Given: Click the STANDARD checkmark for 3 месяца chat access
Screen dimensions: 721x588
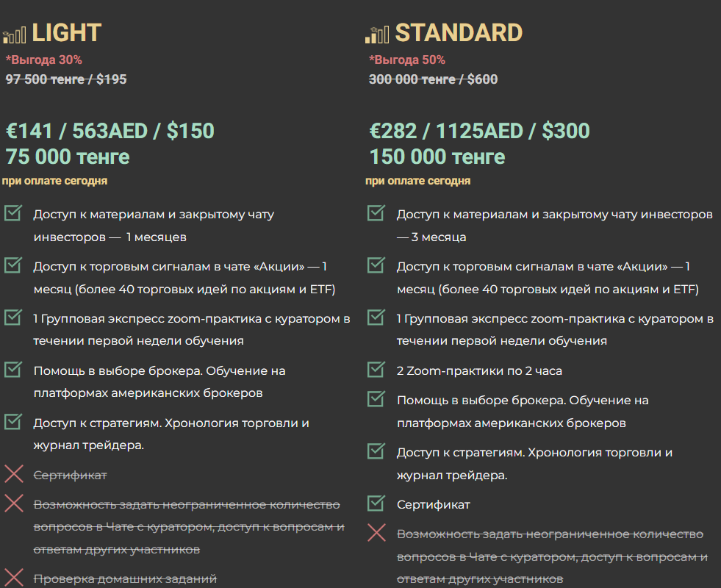Looking at the screenshot, I should pos(376,213).
